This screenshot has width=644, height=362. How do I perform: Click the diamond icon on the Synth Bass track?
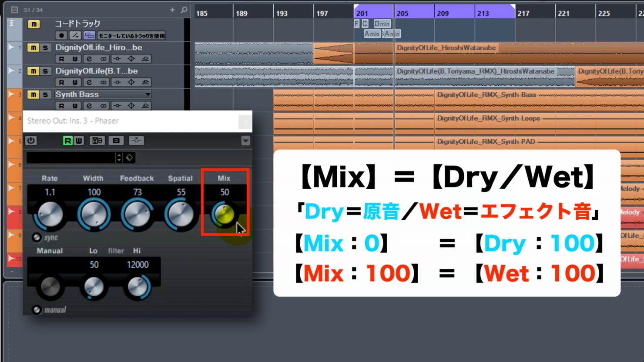click(x=131, y=106)
